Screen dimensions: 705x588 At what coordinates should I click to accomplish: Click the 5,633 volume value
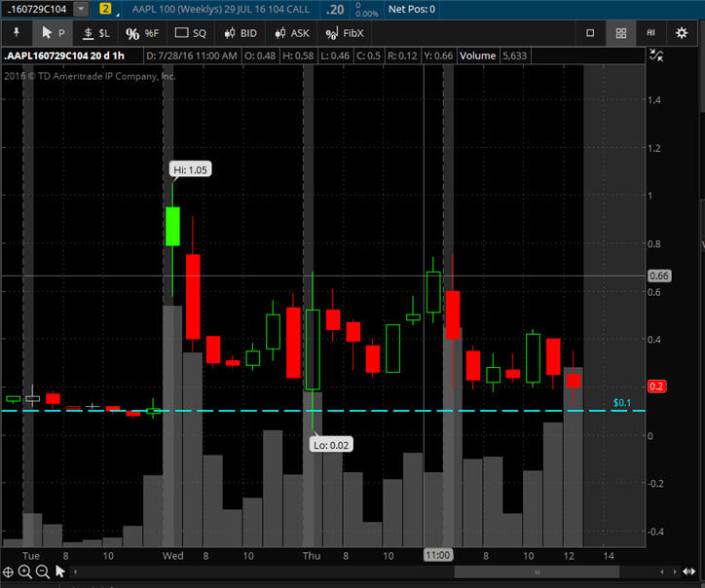pos(515,55)
